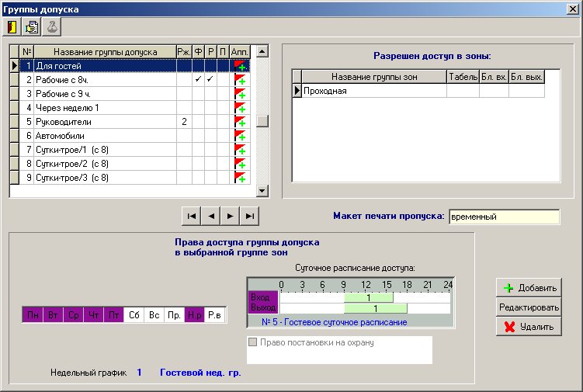Viewport: 583px width, 392px height.
Task: Toggle the Чт weekday cell
Action: click(93, 315)
